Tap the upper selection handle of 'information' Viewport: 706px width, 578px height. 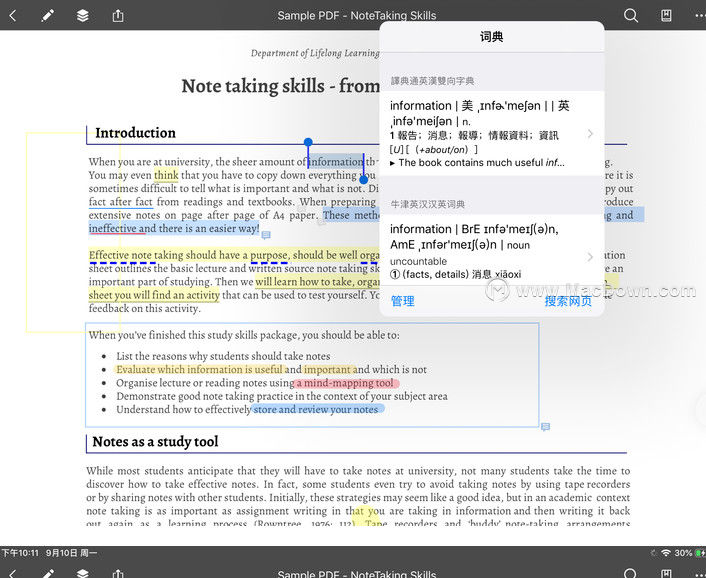coord(308,142)
